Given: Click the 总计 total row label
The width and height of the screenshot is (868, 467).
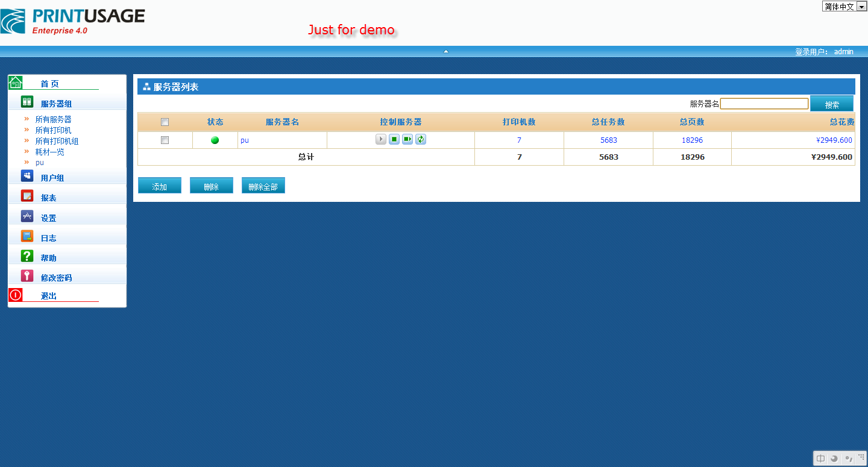Looking at the screenshot, I should (x=306, y=157).
